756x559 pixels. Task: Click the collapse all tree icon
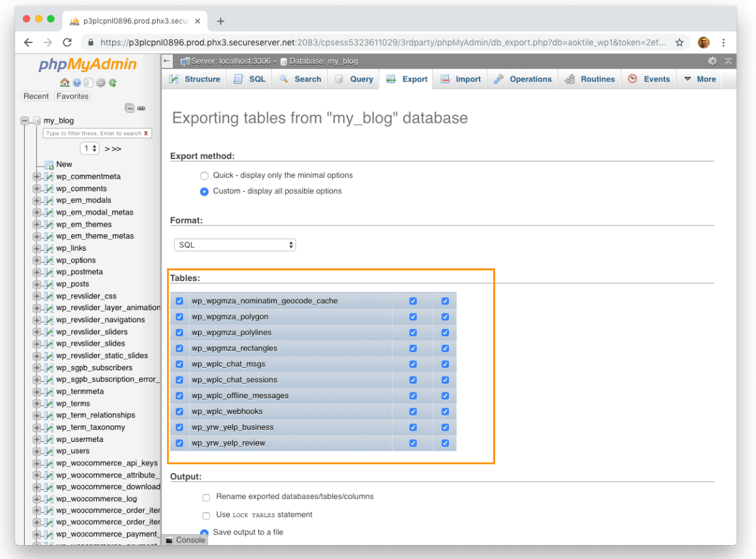(129, 108)
